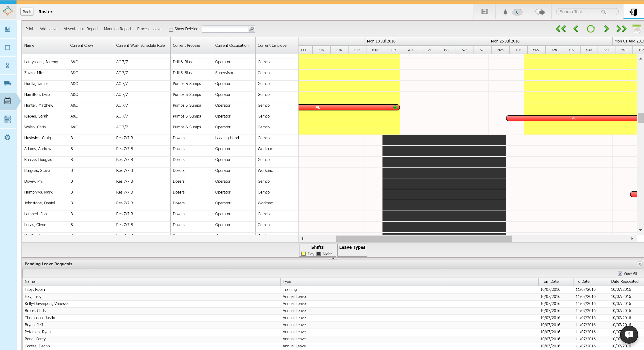This screenshot has height=350, width=644.
Task: Click the application logo icon
Action: (8, 11)
